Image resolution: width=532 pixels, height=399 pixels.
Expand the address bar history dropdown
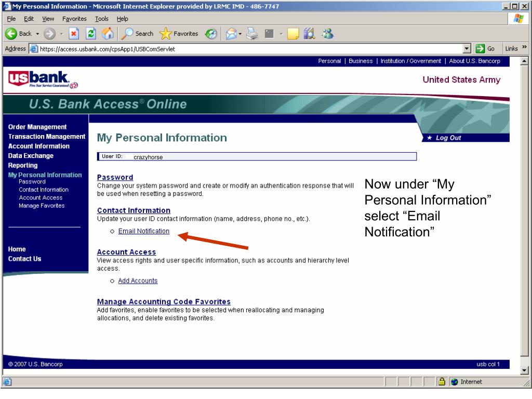tap(467, 48)
